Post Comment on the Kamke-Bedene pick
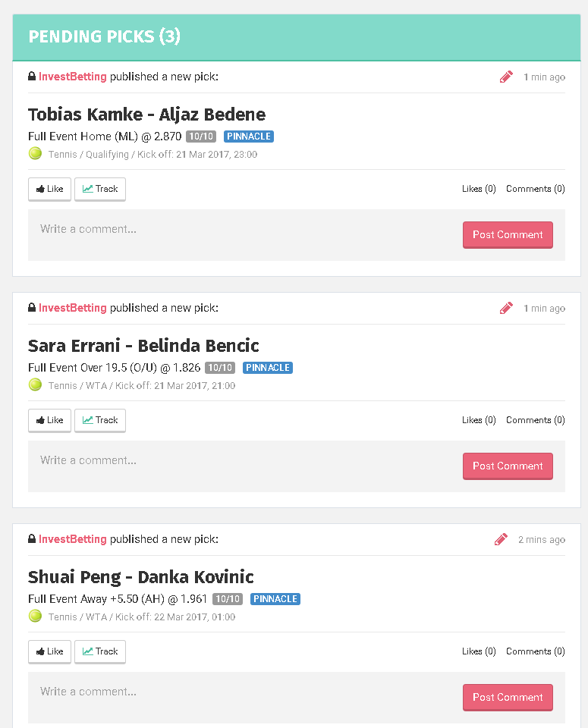This screenshot has width=588, height=728. [508, 234]
